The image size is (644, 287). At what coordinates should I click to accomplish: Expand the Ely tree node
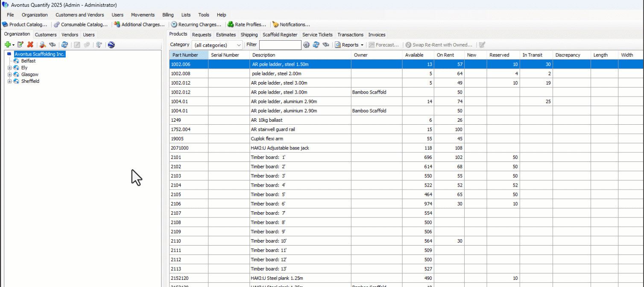click(x=9, y=68)
